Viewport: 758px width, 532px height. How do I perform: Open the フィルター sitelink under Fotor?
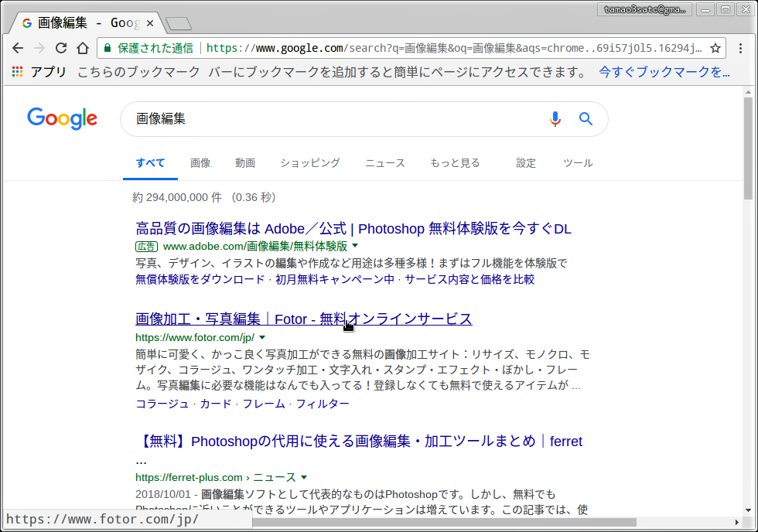coord(323,404)
